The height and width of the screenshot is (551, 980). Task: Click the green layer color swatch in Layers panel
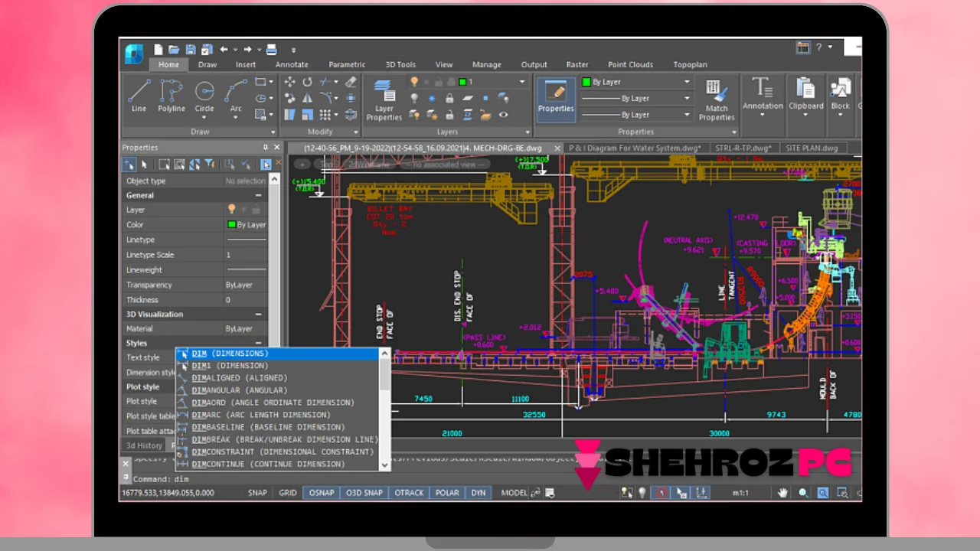(x=462, y=82)
